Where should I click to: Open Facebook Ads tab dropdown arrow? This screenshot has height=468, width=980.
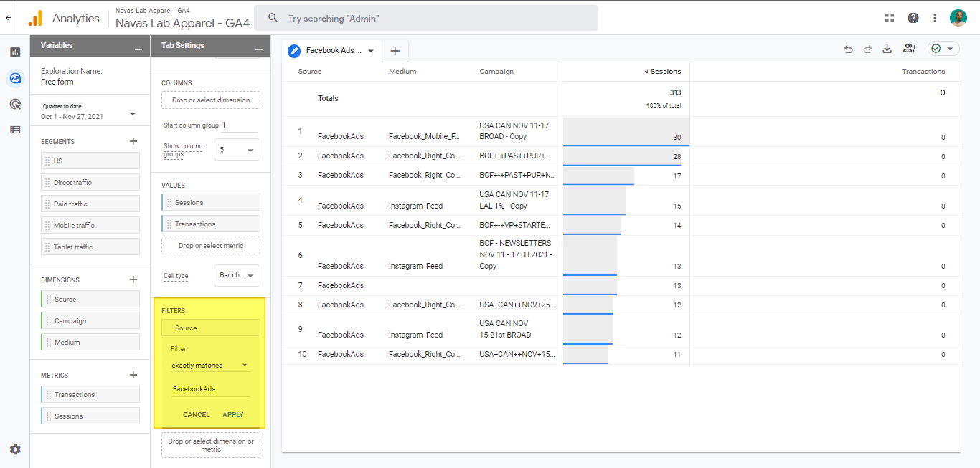pos(371,51)
